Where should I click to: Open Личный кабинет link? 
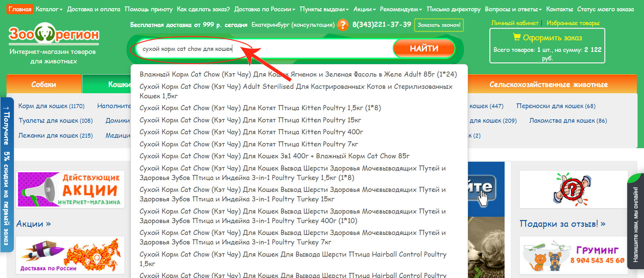[515, 23]
